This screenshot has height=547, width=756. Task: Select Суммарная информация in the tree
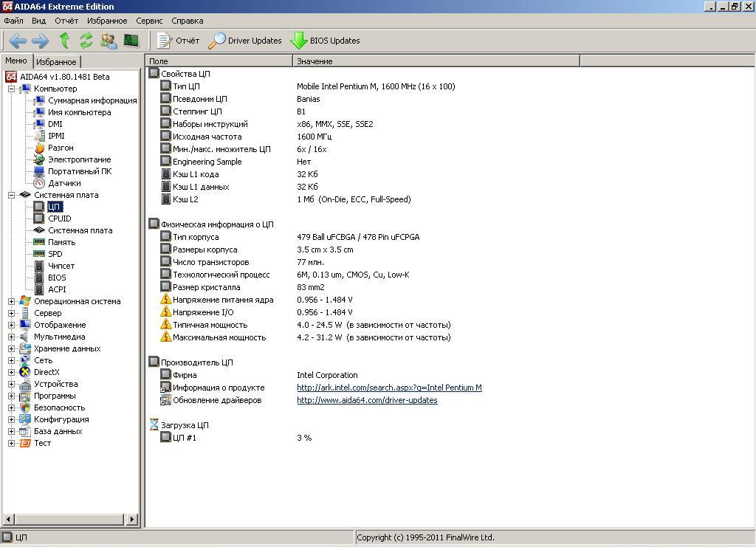92,100
